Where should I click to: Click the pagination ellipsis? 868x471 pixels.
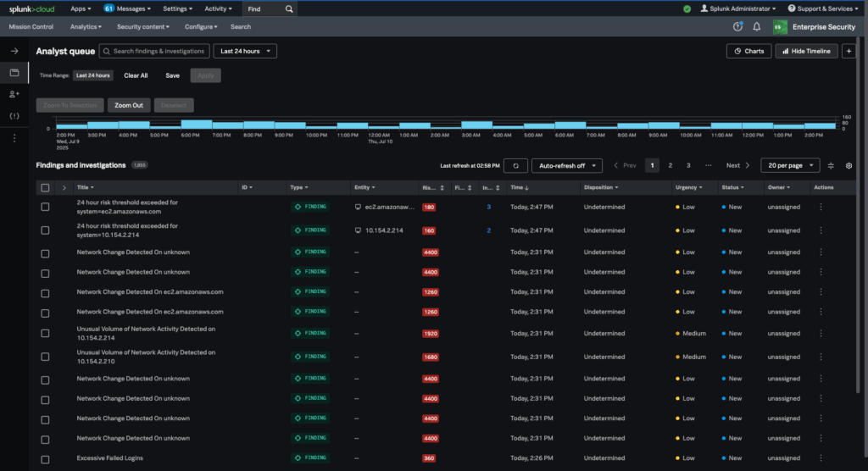click(708, 165)
